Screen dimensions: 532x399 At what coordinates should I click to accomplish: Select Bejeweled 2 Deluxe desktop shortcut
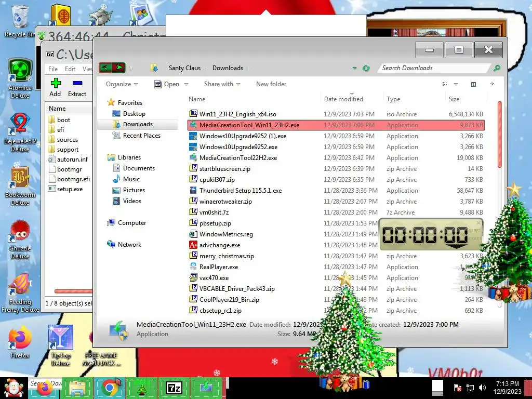click(20, 132)
